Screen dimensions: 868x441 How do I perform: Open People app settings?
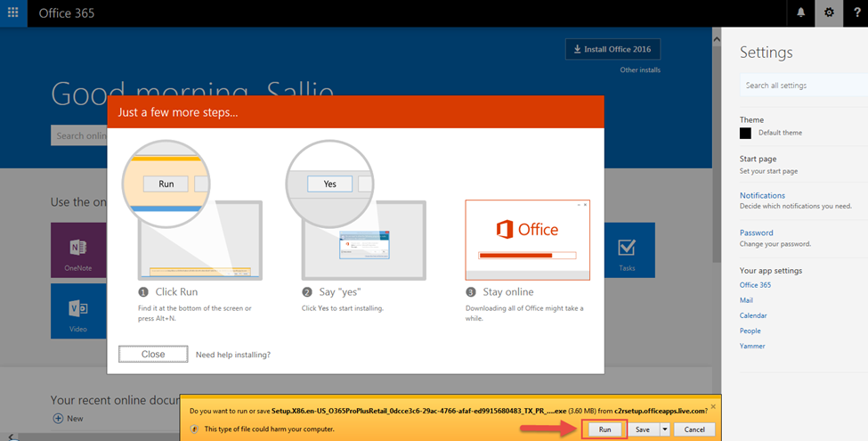point(750,331)
